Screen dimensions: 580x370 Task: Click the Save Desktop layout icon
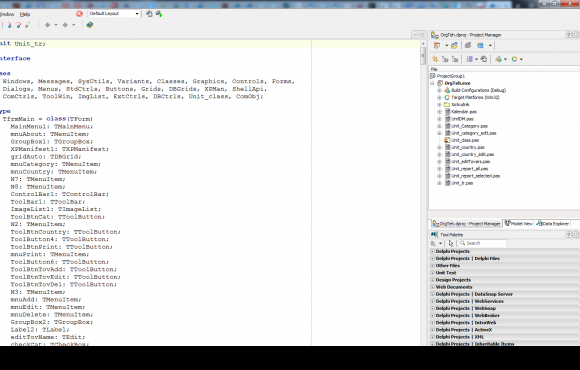(x=149, y=14)
